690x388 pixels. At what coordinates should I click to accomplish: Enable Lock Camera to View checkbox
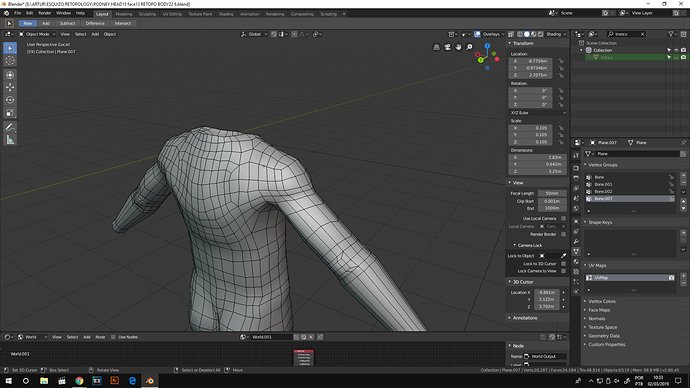point(563,271)
